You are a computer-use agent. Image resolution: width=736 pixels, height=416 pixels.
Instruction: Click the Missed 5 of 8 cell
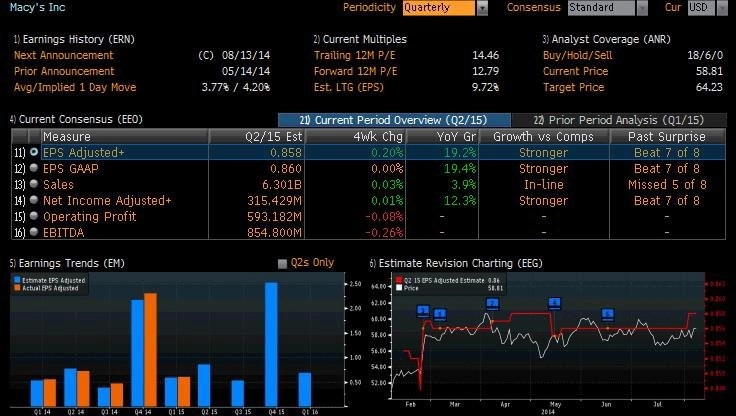pyautogui.click(x=667, y=185)
